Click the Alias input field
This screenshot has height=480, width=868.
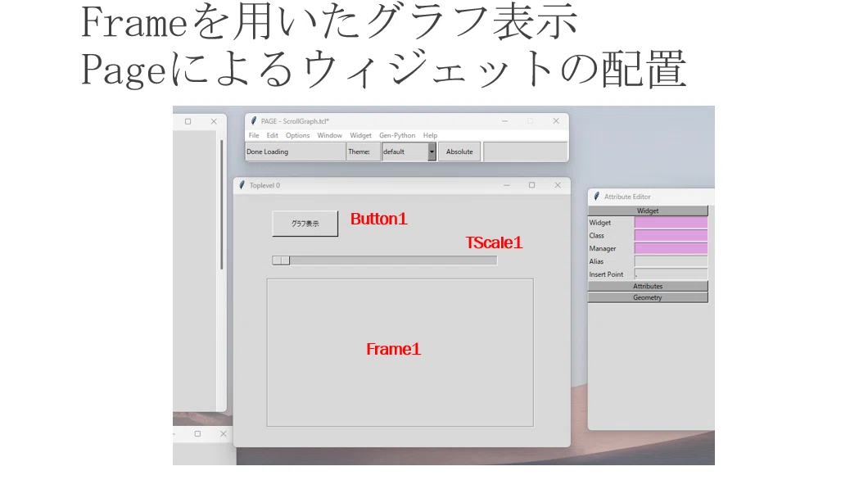(x=671, y=261)
